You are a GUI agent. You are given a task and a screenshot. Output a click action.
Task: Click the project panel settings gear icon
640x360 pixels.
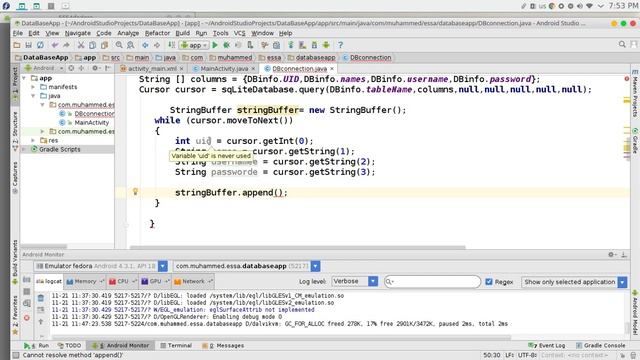pyautogui.click(x=95, y=68)
